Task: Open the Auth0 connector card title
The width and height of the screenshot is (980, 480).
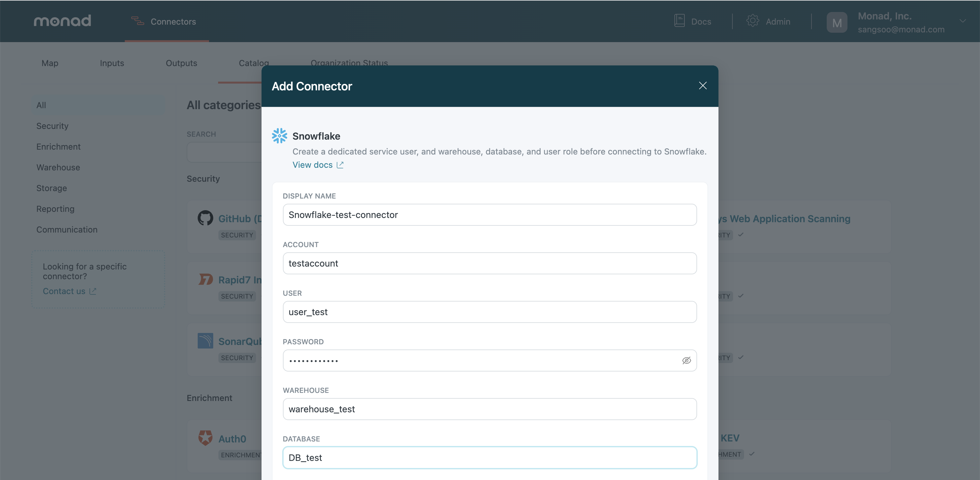Action: click(x=232, y=439)
